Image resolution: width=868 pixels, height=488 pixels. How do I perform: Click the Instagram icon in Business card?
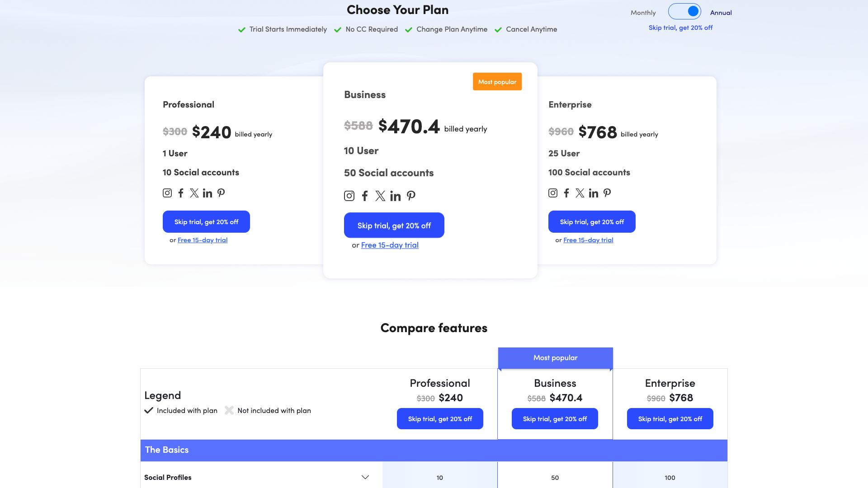(x=349, y=196)
